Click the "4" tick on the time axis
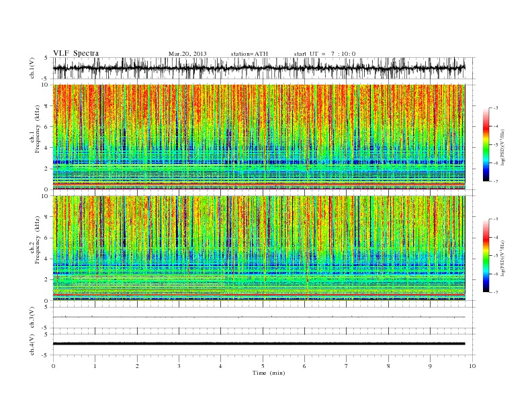The width and height of the screenshot is (532, 411). coord(221,366)
